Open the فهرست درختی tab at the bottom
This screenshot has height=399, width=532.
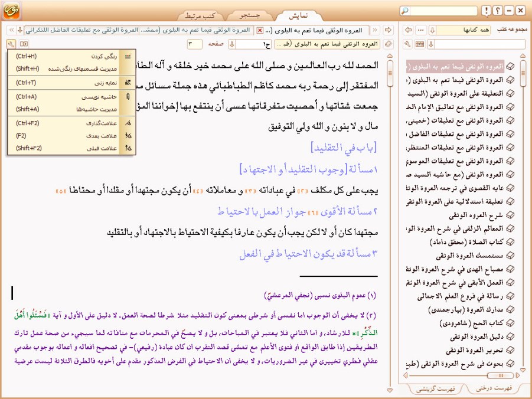coord(494,388)
